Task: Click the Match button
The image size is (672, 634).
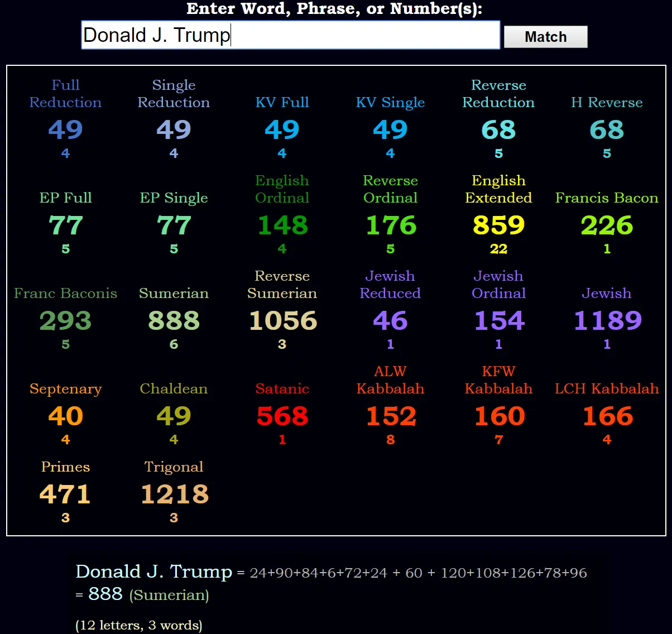Action: [x=545, y=37]
